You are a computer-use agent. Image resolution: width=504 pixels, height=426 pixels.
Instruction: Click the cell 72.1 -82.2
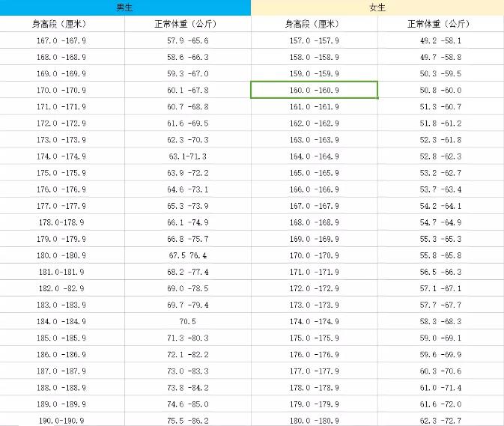pos(188,355)
